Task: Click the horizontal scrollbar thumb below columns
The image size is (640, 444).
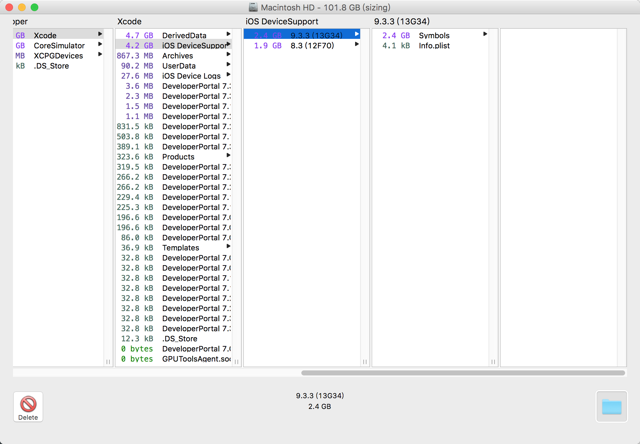Action: pos(463,373)
